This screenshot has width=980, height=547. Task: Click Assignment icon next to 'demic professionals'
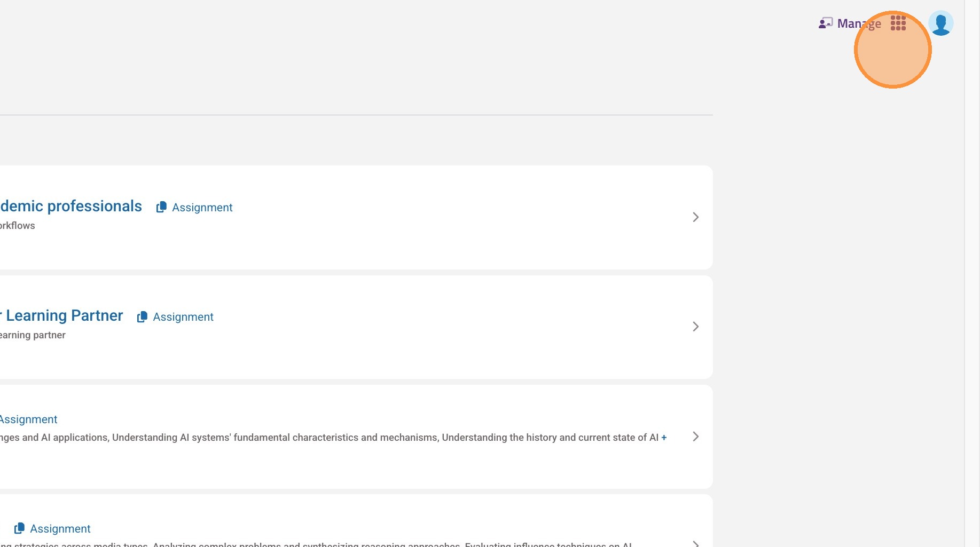point(161,208)
